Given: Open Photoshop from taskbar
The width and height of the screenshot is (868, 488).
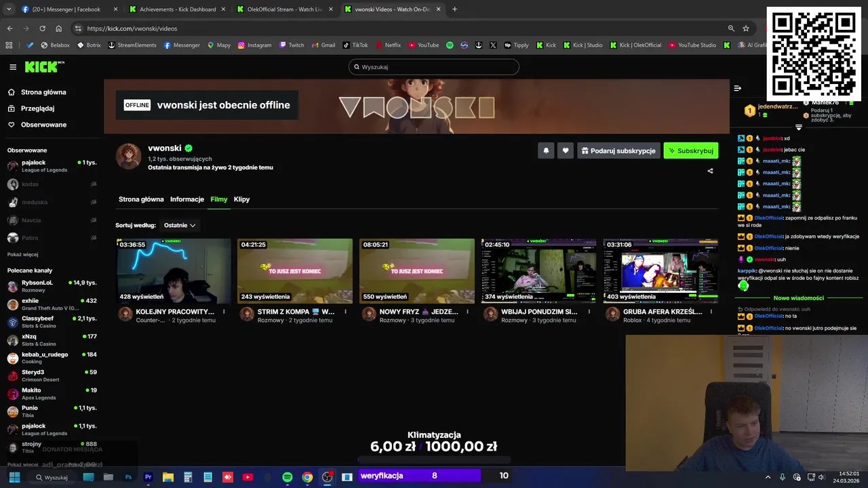Looking at the screenshot, I should pyautogui.click(x=128, y=477).
